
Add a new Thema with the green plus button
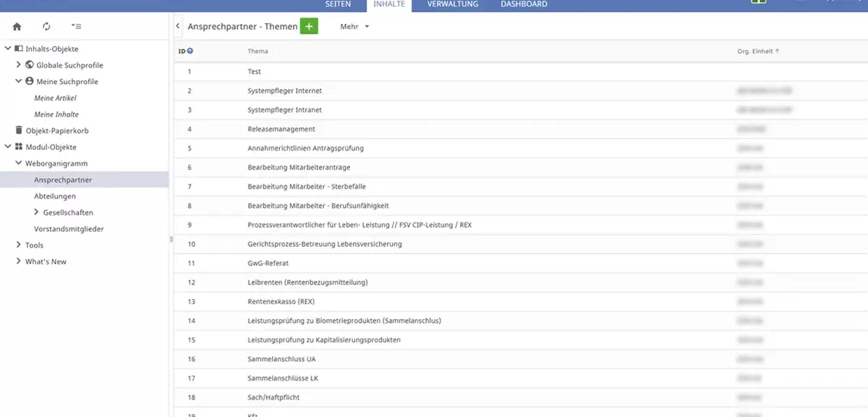point(309,25)
